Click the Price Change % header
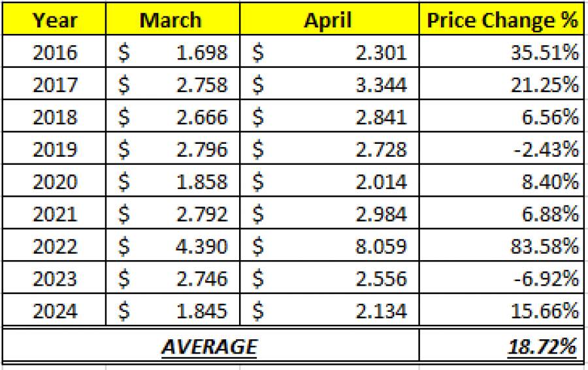Image resolution: width=588 pixels, height=370 pixels. (x=502, y=20)
